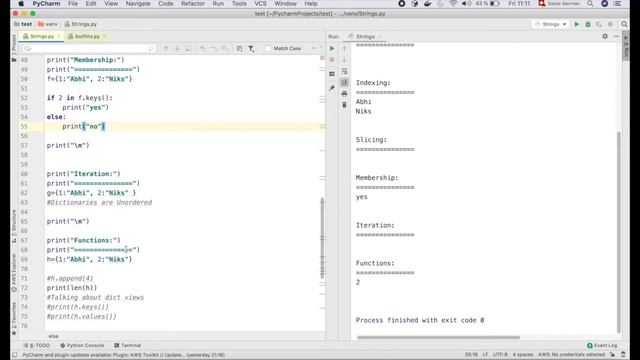
Task: Enable the Match Case checkbox
Action: (x=268, y=49)
